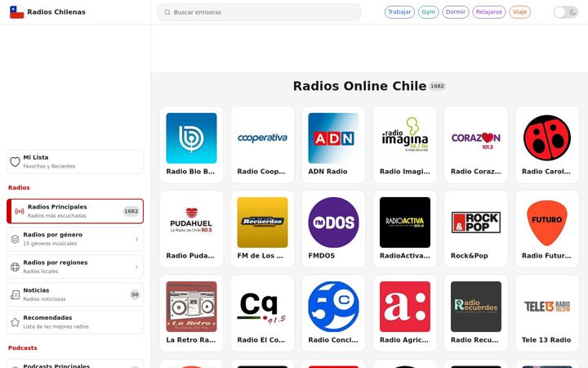Click the 50 count badge in Noticias
The width and height of the screenshot is (588, 368).
tap(135, 294)
